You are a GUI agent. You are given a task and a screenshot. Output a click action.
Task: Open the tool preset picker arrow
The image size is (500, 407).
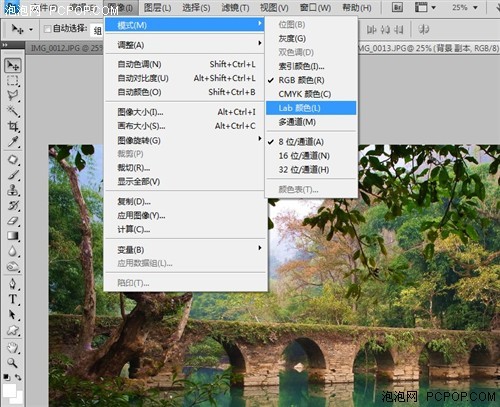pos(31,30)
